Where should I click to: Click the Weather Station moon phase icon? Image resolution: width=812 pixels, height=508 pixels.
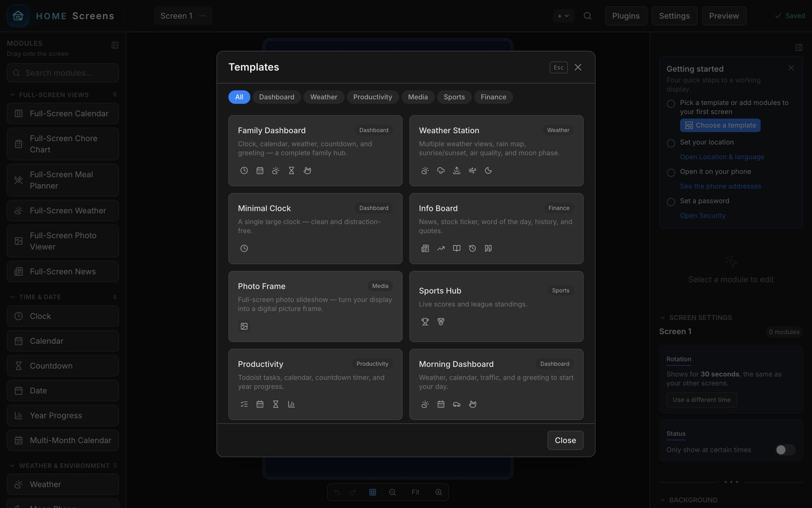point(488,171)
